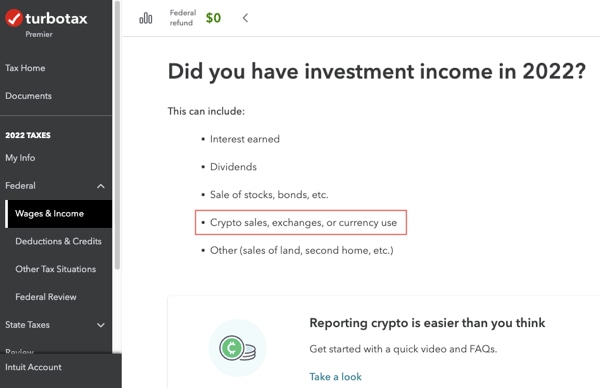600x388 pixels.
Task: Click the crypto coin illustration
Action: tap(237, 348)
